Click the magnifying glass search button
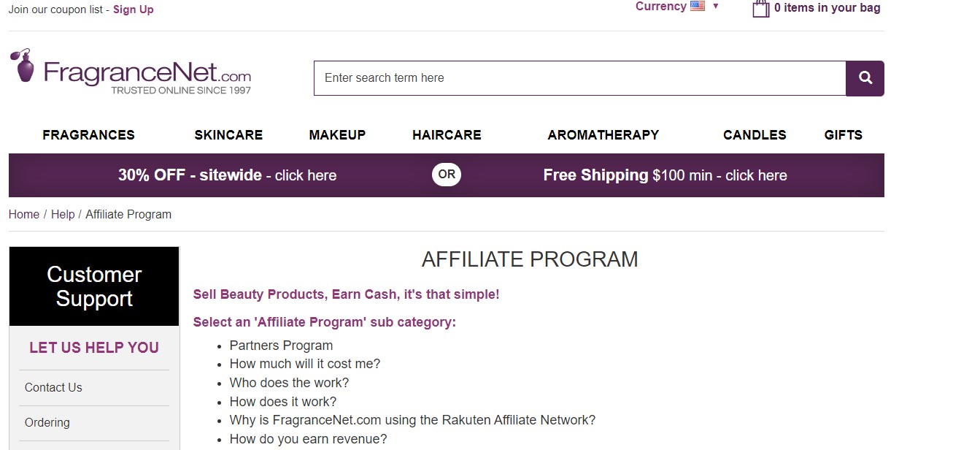 click(x=865, y=78)
